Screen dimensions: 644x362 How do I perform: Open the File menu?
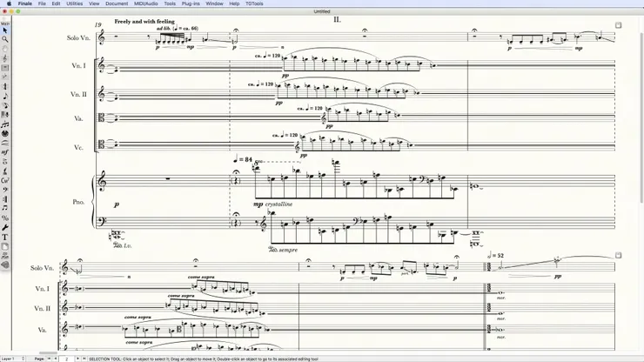click(x=42, y=3)
